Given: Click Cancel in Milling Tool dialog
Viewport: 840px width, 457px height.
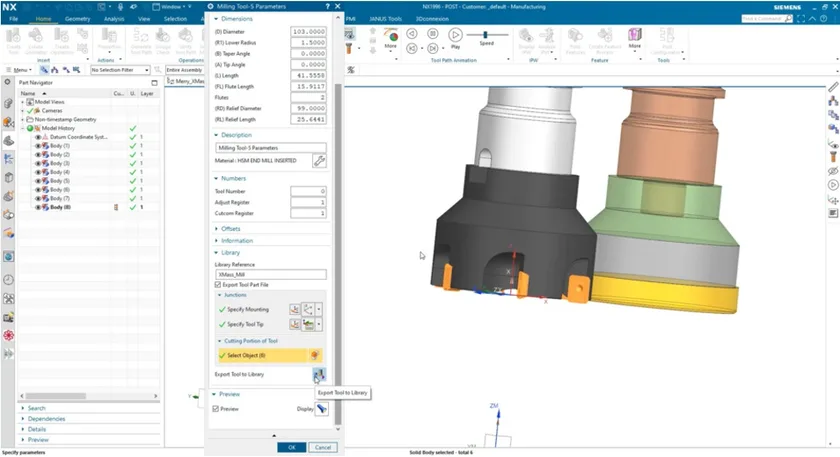Looking at the screenshot, I should click(323, 447).
